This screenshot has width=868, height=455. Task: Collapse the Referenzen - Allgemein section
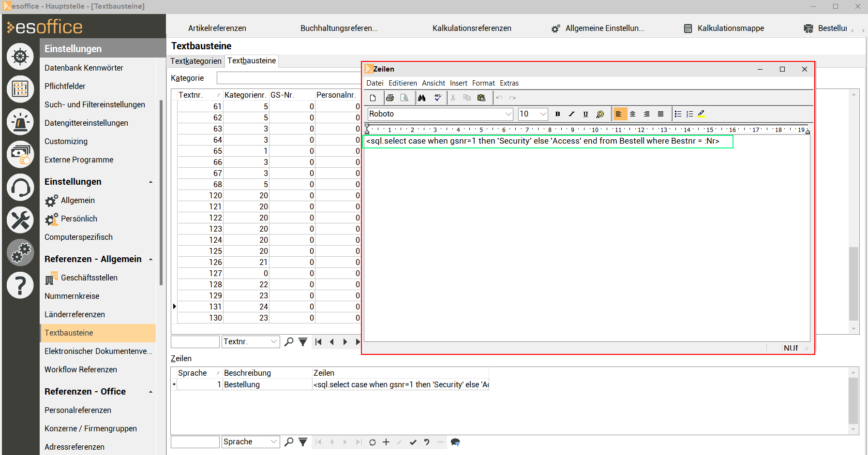pos(151,259)
